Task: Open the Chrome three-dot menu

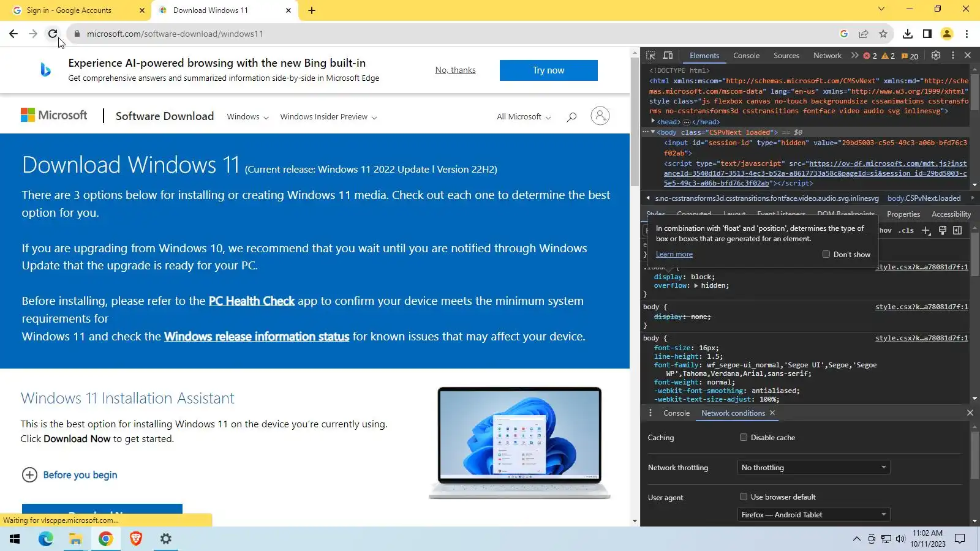Action: [x=967, y=34]
